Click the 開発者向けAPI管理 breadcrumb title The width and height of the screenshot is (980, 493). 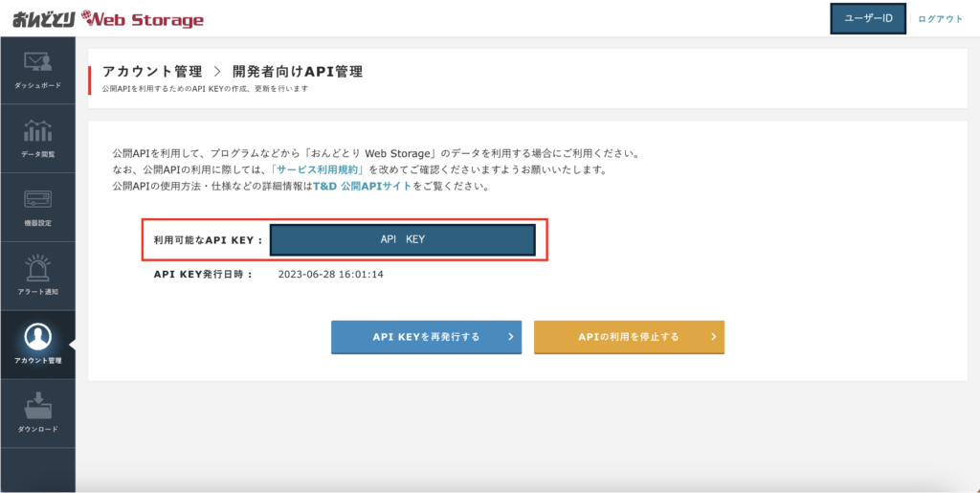click(x=298, y=72)
